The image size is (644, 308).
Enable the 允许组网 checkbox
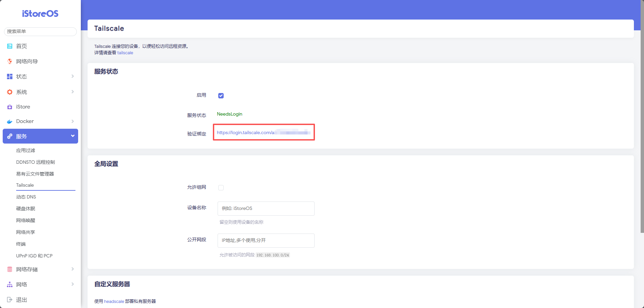click(x=221, y=188)
